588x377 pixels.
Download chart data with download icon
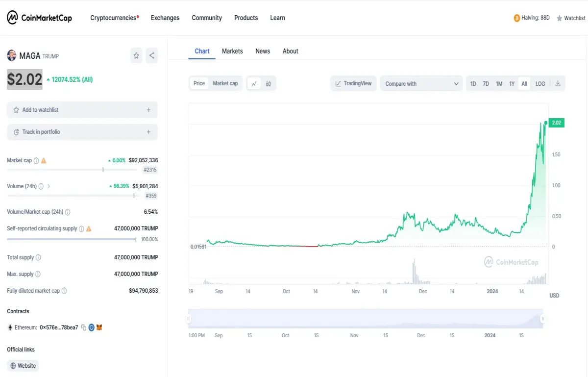click(558, 84)
